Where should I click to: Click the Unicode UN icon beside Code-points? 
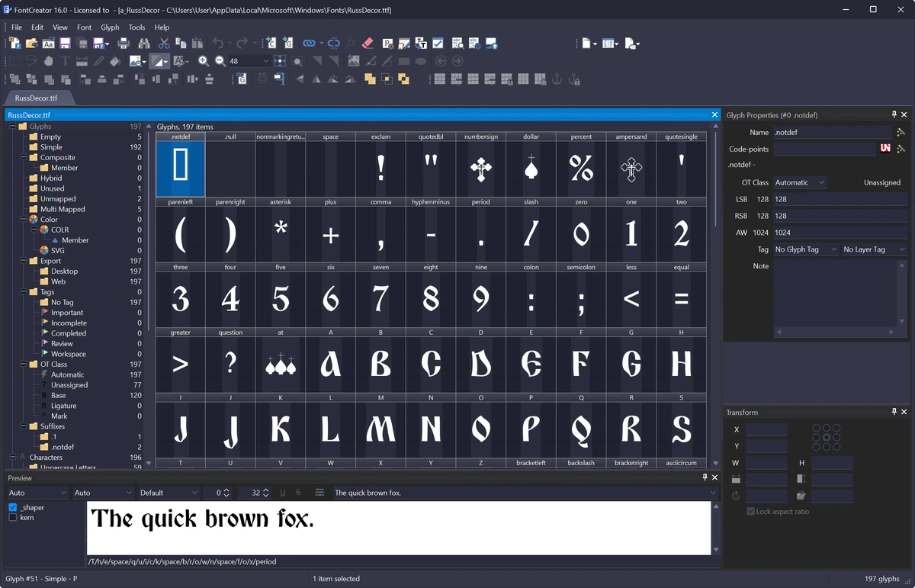(x=885, y=149)
